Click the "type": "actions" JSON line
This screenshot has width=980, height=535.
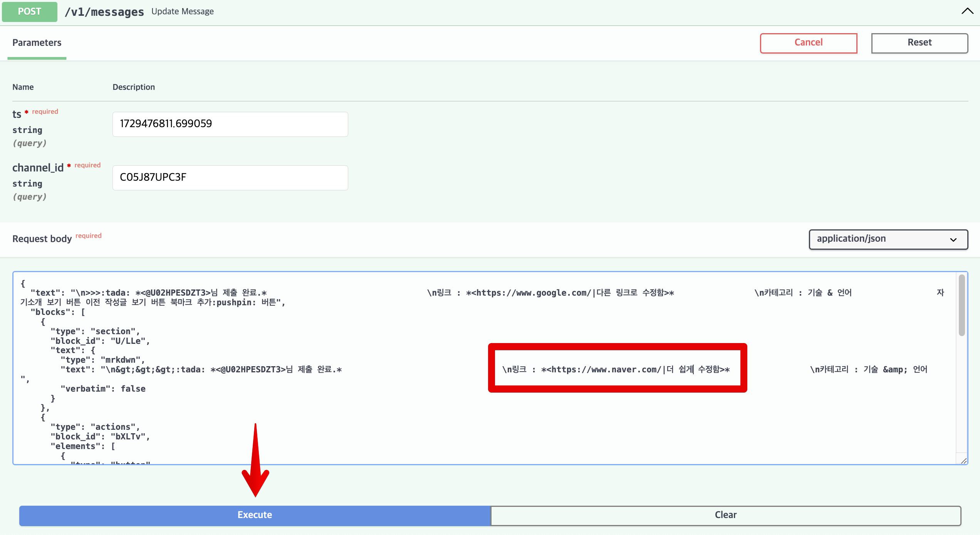[95, 427]
